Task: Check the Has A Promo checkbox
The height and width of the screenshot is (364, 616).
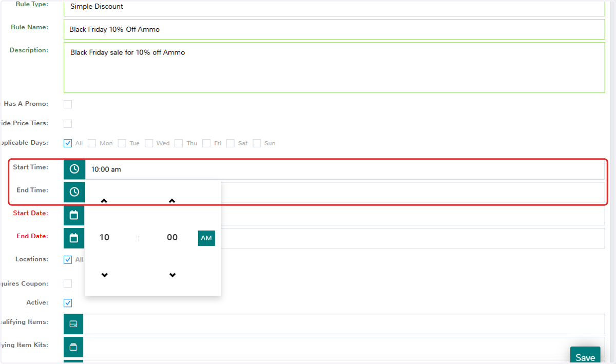Action: tap(68, 104)
